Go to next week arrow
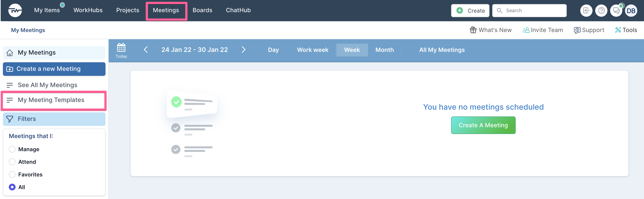The width and height of the screenshot is (644, 199). [244, 50]
